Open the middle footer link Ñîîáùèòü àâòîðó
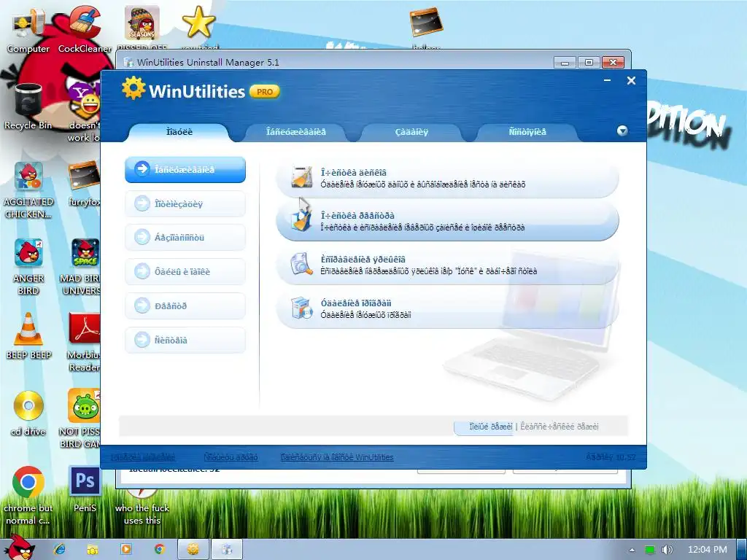The width and height of the screenshot is (747, 560). 231,457
